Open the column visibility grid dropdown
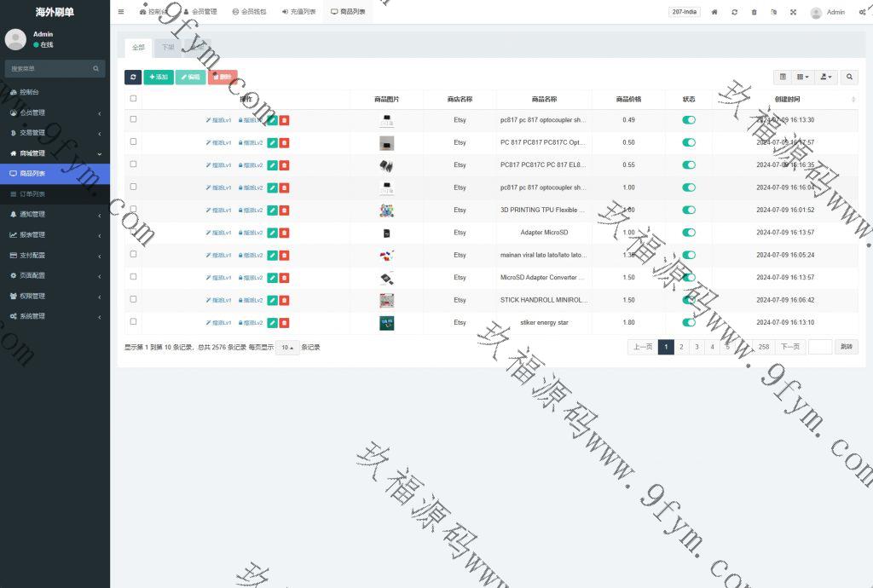 (x=802, y=77)
